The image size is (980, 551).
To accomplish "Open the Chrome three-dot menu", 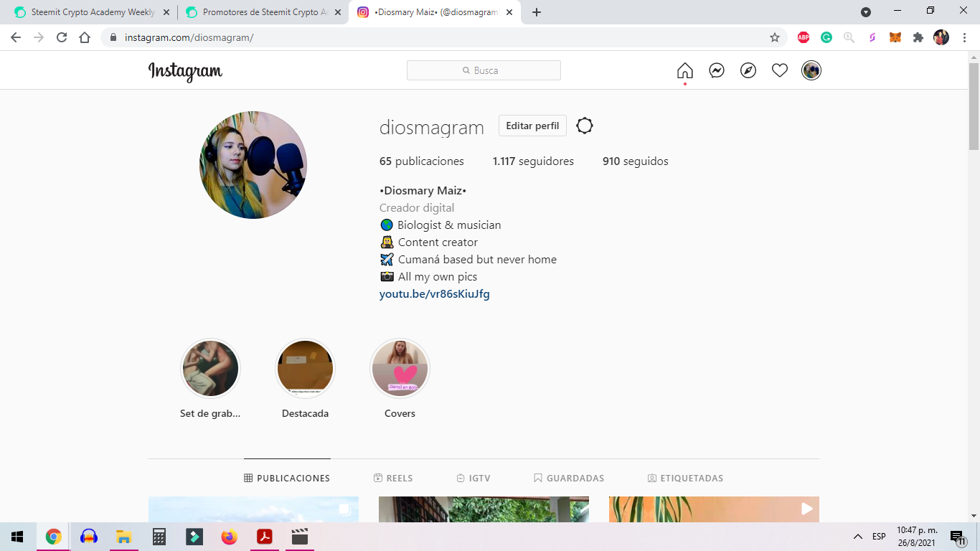I will [963, 37].
